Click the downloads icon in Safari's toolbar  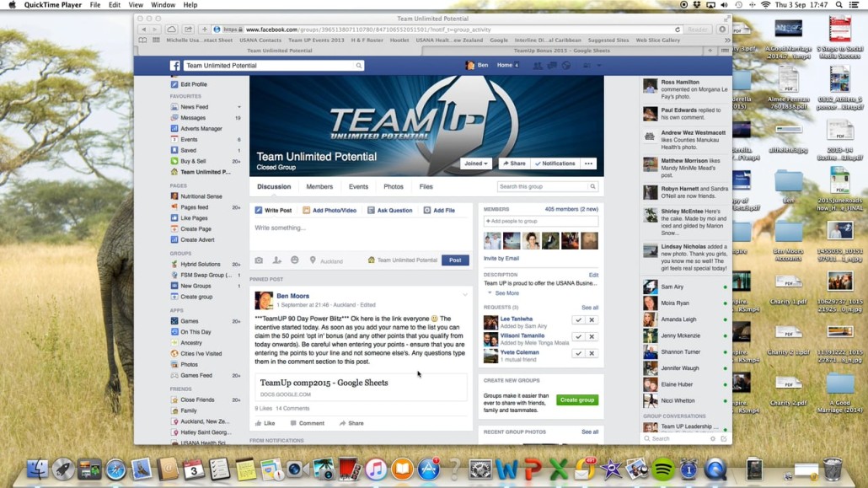pos(722,29)
